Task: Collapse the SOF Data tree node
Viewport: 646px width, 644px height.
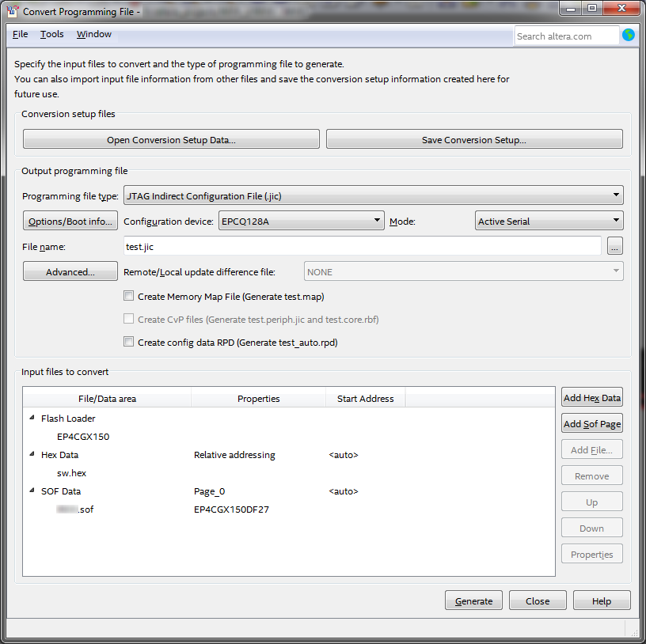Action: (x=32, y=491)
